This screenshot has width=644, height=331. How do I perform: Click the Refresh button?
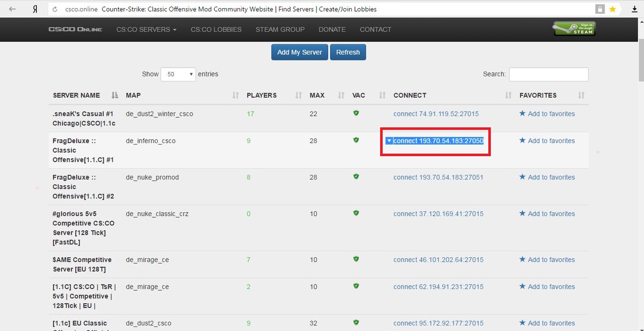(x=348, y=52)
